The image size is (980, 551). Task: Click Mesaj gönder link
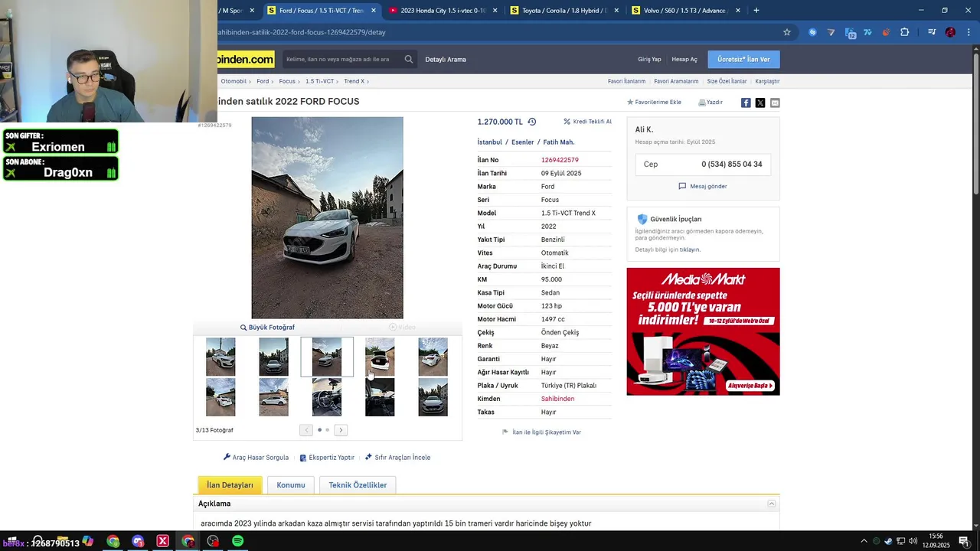coord(703,186)
